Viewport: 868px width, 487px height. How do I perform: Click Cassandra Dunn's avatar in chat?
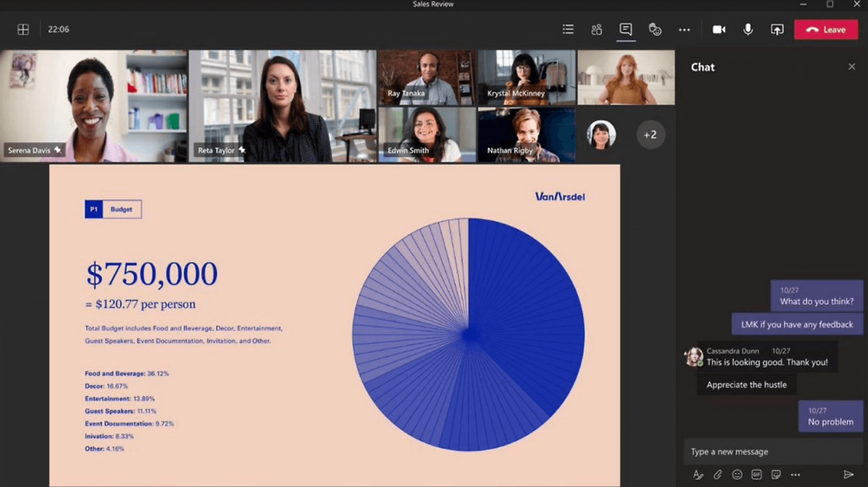click(x=693, y=357)
